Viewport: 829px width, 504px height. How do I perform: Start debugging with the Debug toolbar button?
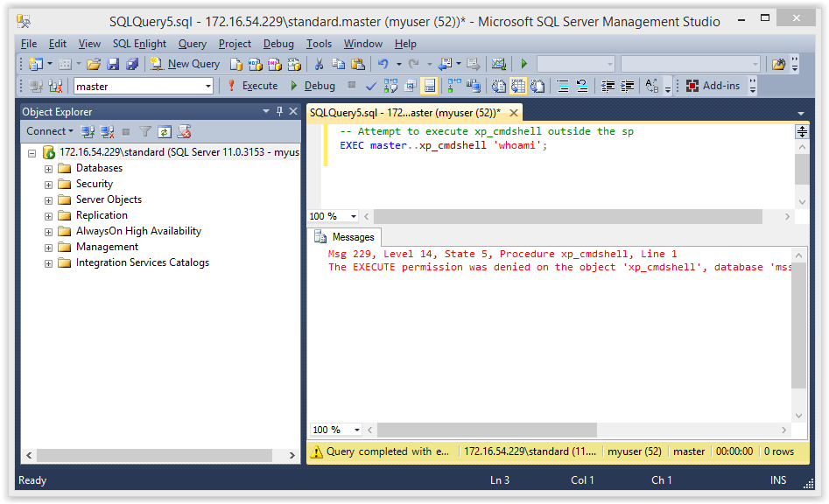[319, 85]
